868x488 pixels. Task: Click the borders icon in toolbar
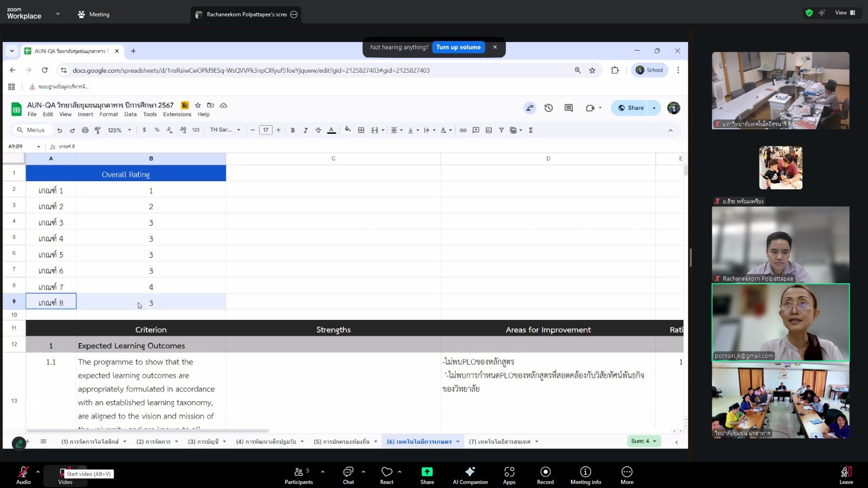point(361,130)
